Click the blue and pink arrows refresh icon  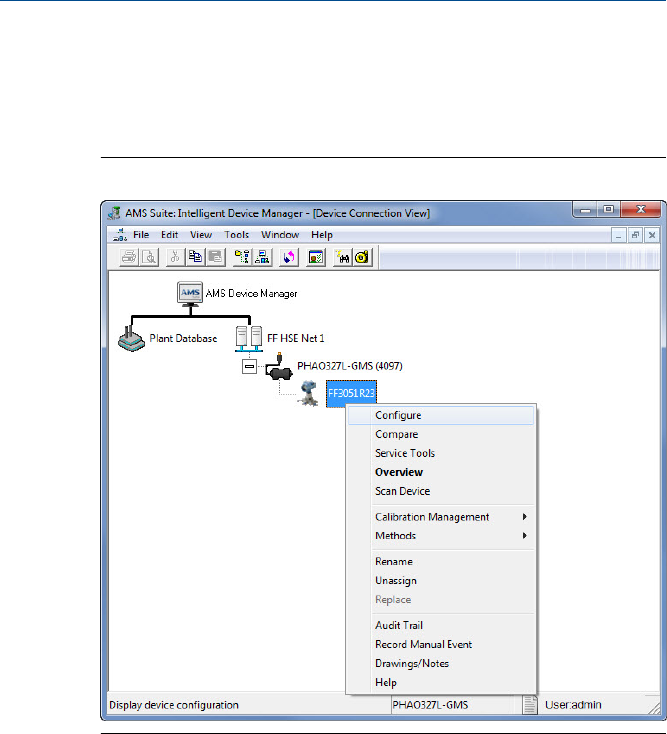tap(289, 257)
